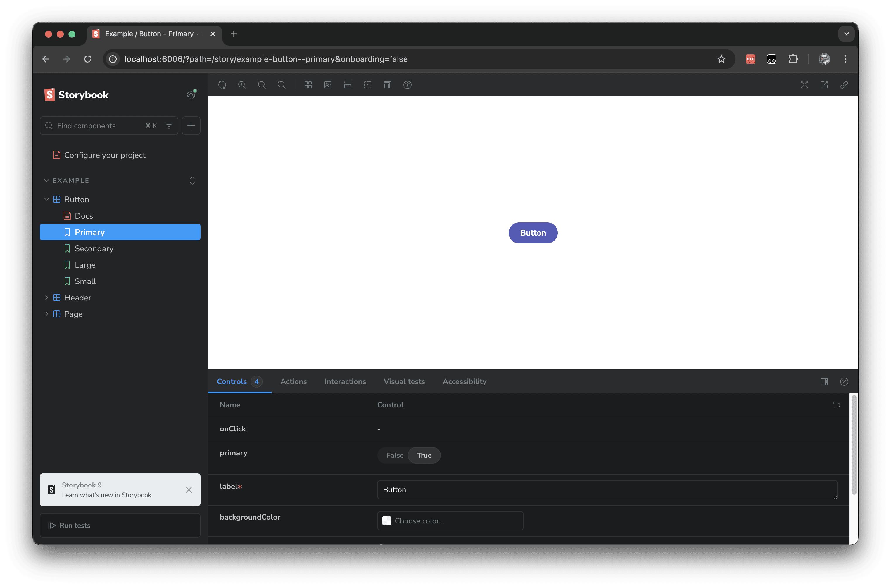Screen dimensions: 891x588
Task: Enable the measure tool icon
Action: tap(348, 85)
